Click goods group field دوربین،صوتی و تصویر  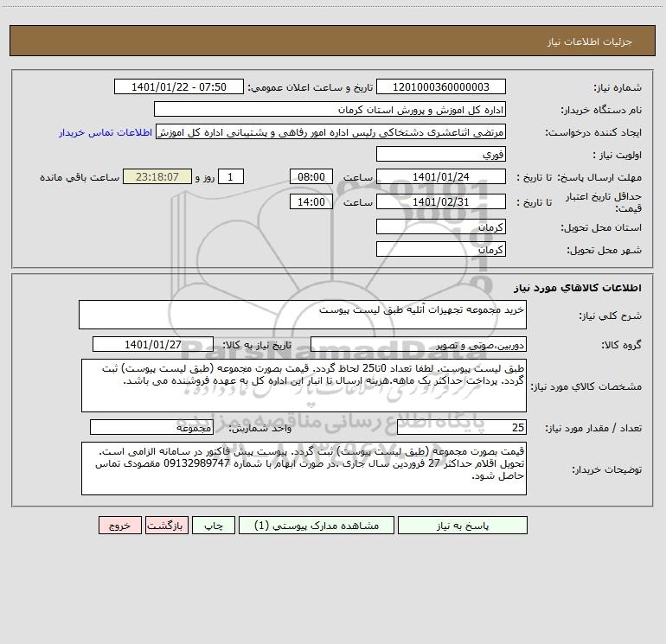click(419, 344)
